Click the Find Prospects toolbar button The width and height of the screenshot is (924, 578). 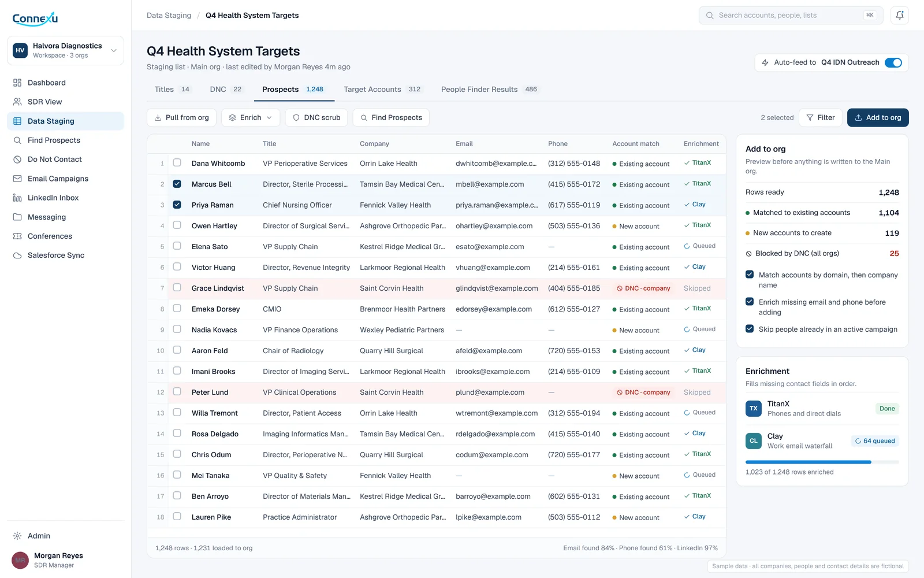coord(391,117)
